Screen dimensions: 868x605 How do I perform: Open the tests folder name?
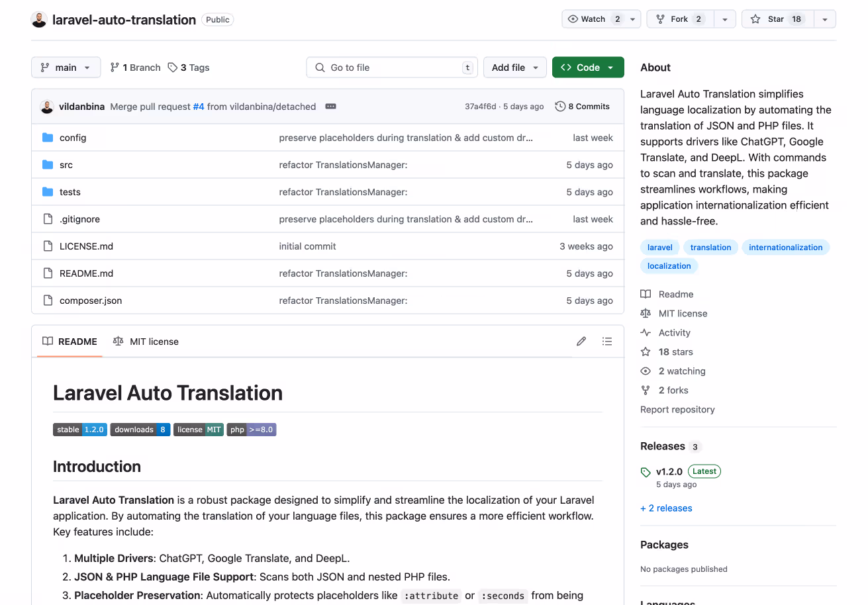tap(70, 192)
